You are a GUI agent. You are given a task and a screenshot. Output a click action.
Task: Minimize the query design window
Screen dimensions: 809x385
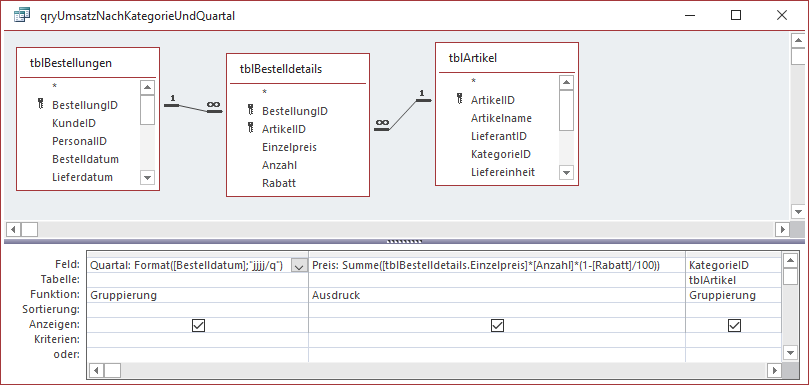tap(691, 15)
